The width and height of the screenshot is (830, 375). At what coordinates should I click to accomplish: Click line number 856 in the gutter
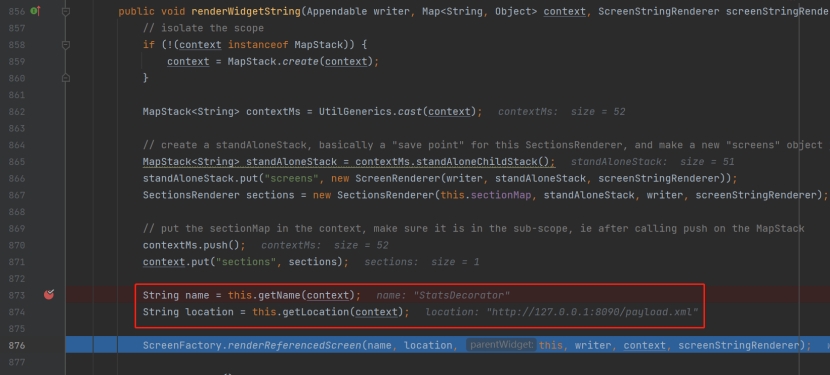coord(16,11)
